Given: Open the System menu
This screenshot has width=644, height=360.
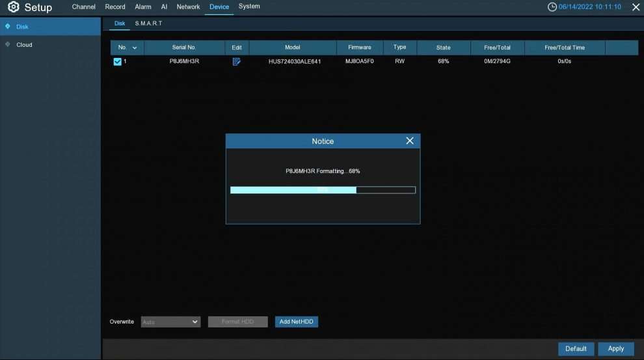Looking at the screenshot, I should click(249, 7).
